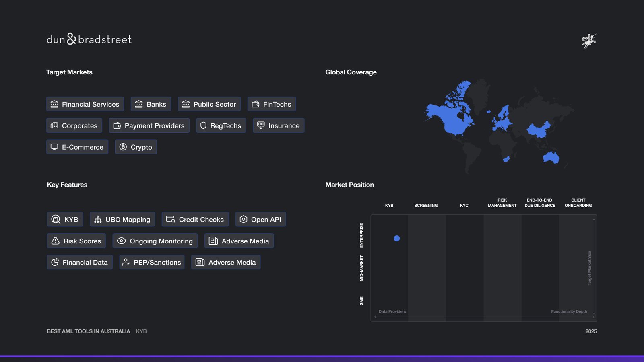Select the Crypto tag label
The width and height of the screenshot is (644, 362).
141,147
